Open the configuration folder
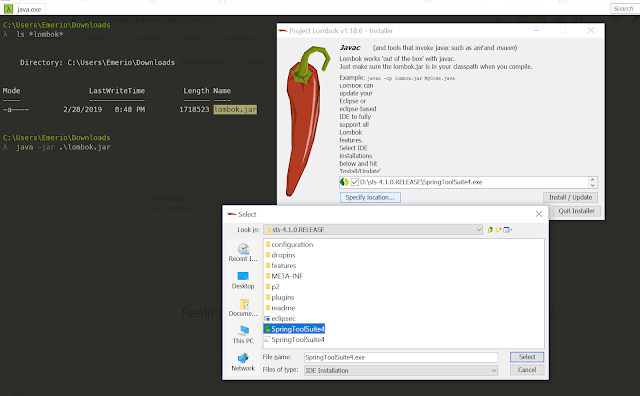The width and height of the screenshot is (640, 396). pos(289,244)
